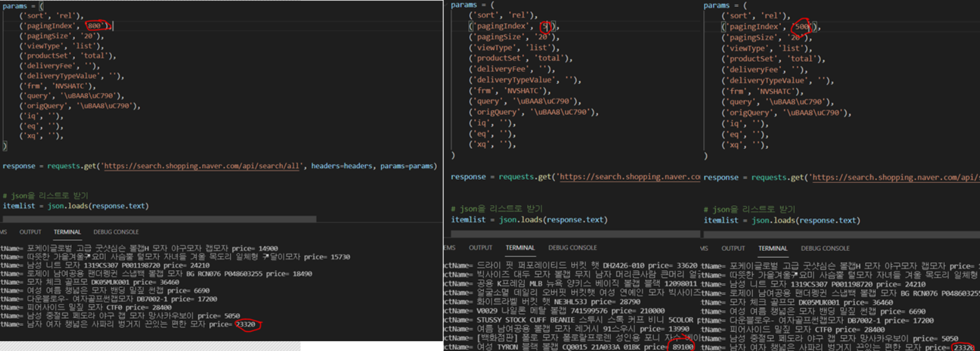Click 'STUSSY STOCK CUFF BEANIE' line in middle terminal
Image resolution: width=980 pixels, height=351 pixels.
572,320
